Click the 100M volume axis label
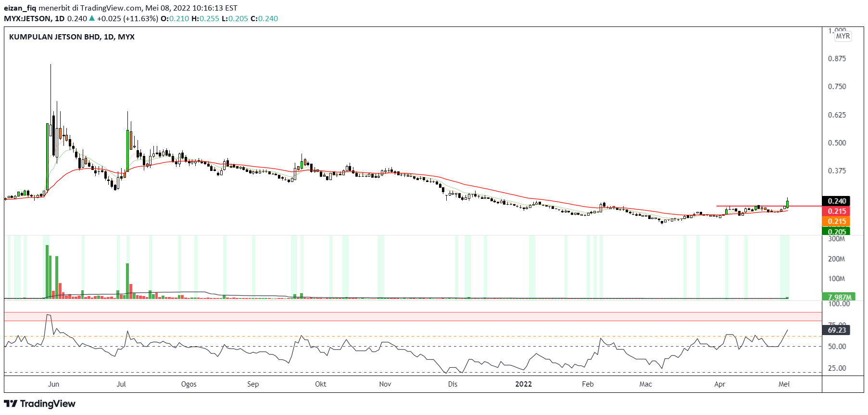Screen dimensions: 868x415 836,279
